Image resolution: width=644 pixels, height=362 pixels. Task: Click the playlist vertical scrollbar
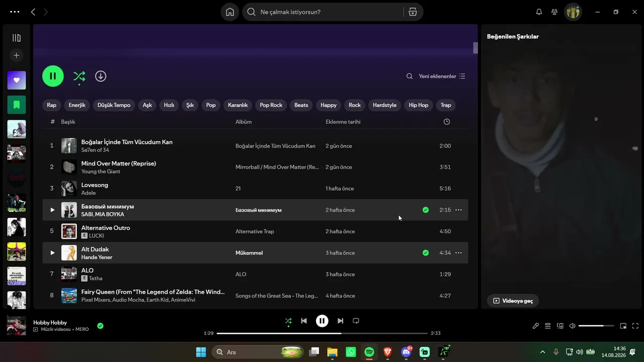coord(475,48)
